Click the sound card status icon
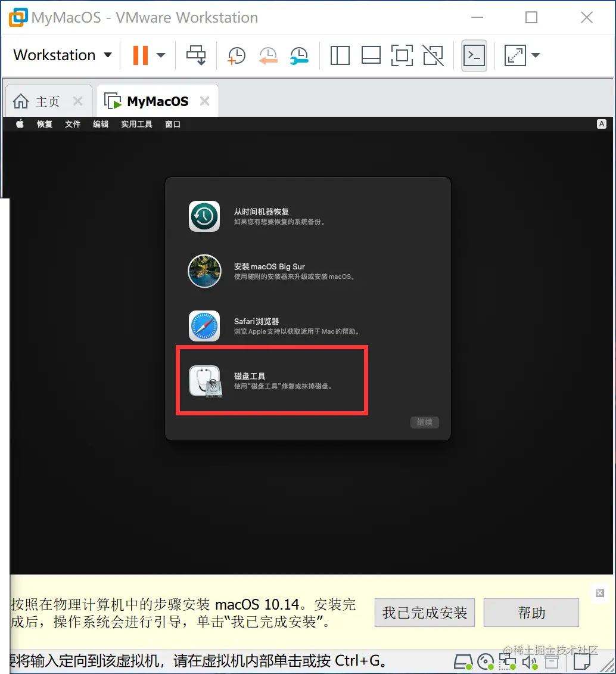This screenshot has width=616, height=674. coord(530,663)
